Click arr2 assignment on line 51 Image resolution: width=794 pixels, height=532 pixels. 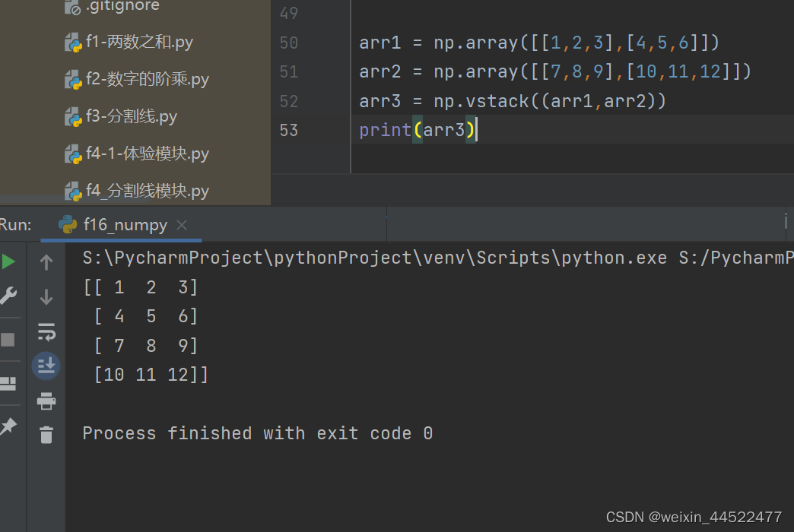[555, 72]
